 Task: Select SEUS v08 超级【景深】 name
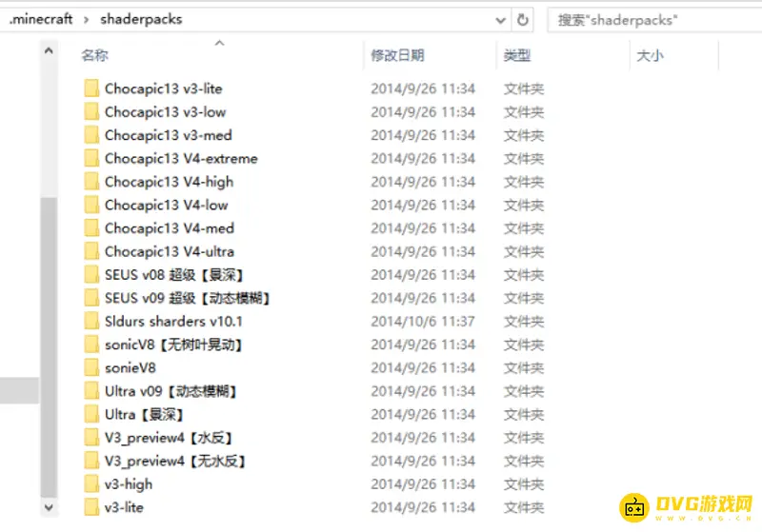[174, 275]
